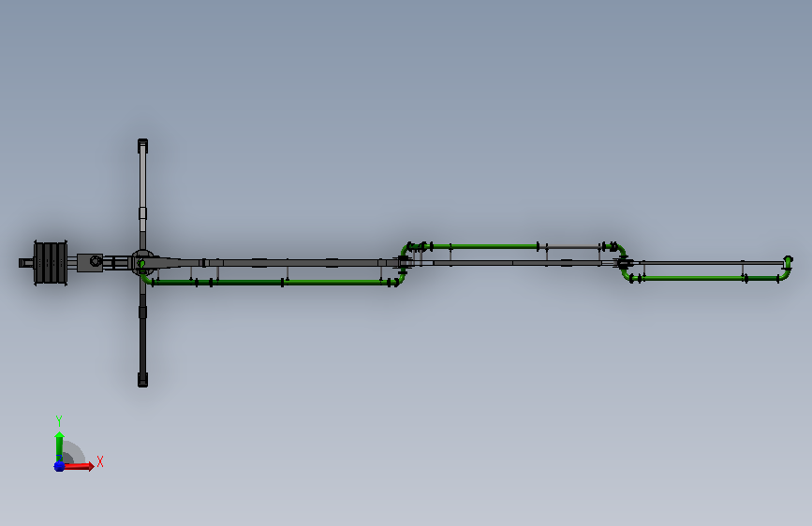812x526 pixels.
Task: Click the red X label of the triad
Action: pyautogui.click(x=100, y=461)
